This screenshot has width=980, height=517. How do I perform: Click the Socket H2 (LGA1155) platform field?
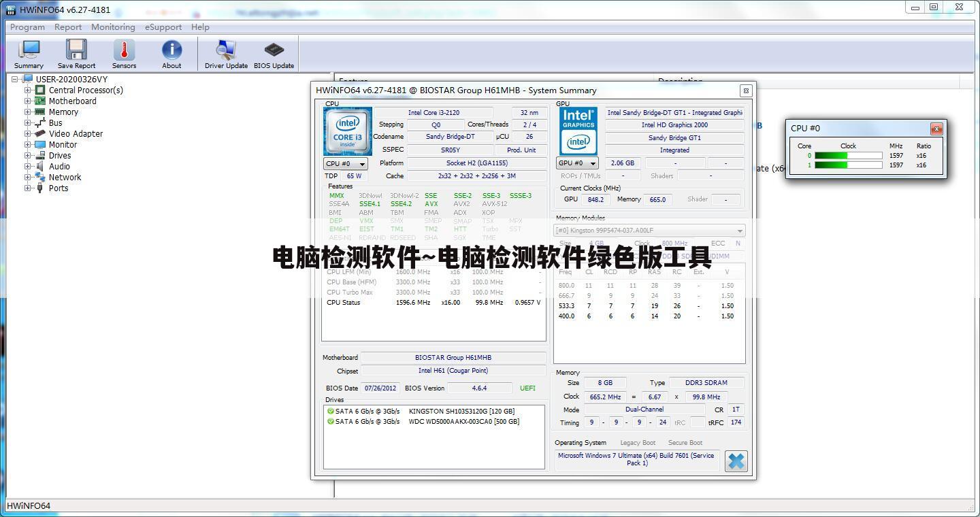476,163
